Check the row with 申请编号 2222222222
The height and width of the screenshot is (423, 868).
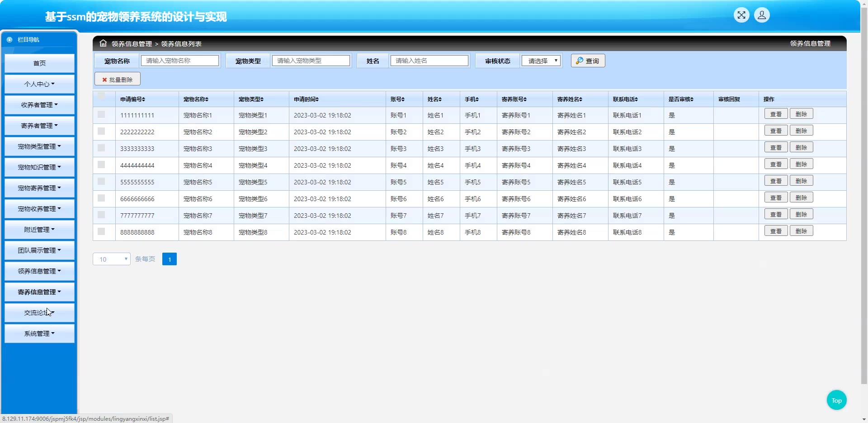click(101, 132)
